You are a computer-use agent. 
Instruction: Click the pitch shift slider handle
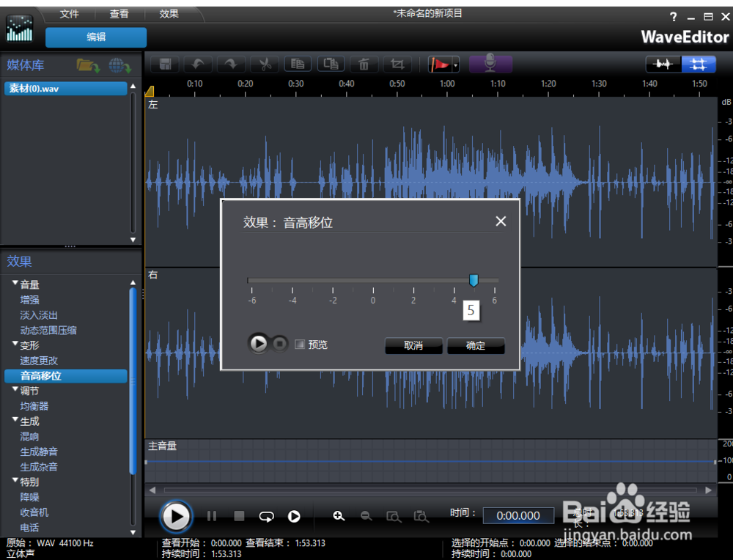(474, 281)
